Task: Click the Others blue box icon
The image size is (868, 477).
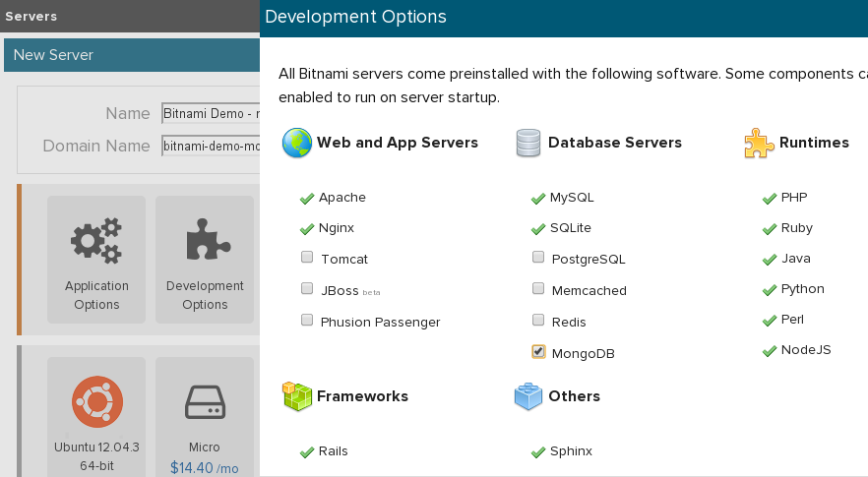Action: pos(528,396)
